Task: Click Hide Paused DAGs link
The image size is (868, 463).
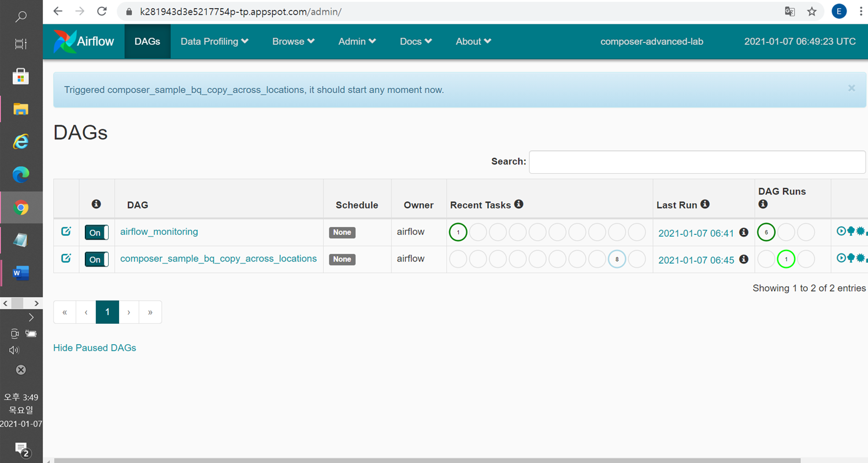Action: pos(95,348)
